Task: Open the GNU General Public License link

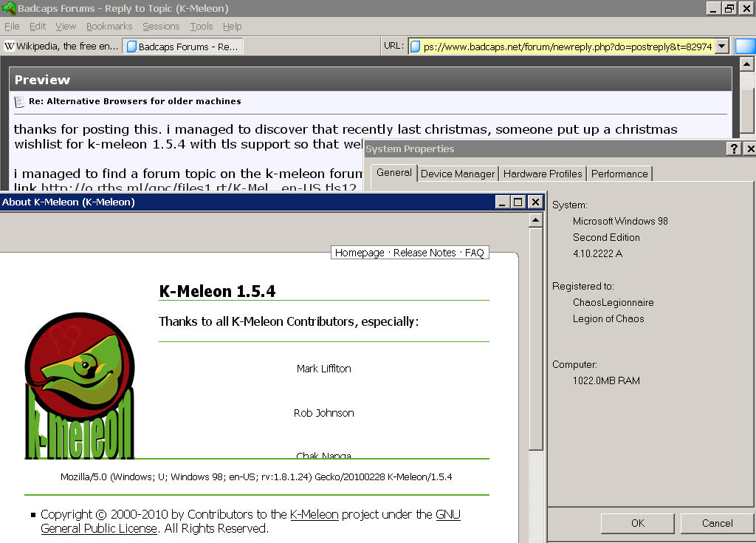Action: click(250, 522)
